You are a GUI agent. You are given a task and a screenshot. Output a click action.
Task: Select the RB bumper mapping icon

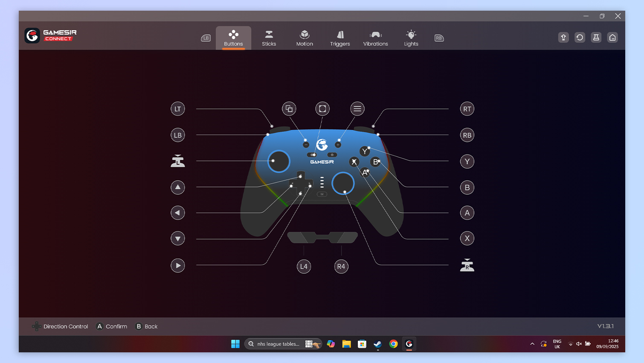coord(467,135)
